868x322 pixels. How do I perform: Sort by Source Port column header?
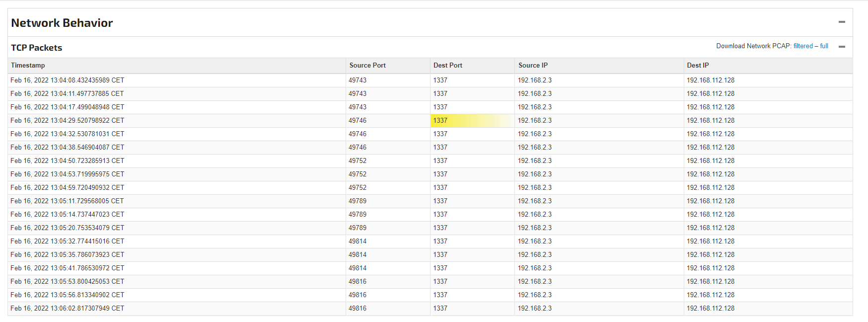click(367, 66)
